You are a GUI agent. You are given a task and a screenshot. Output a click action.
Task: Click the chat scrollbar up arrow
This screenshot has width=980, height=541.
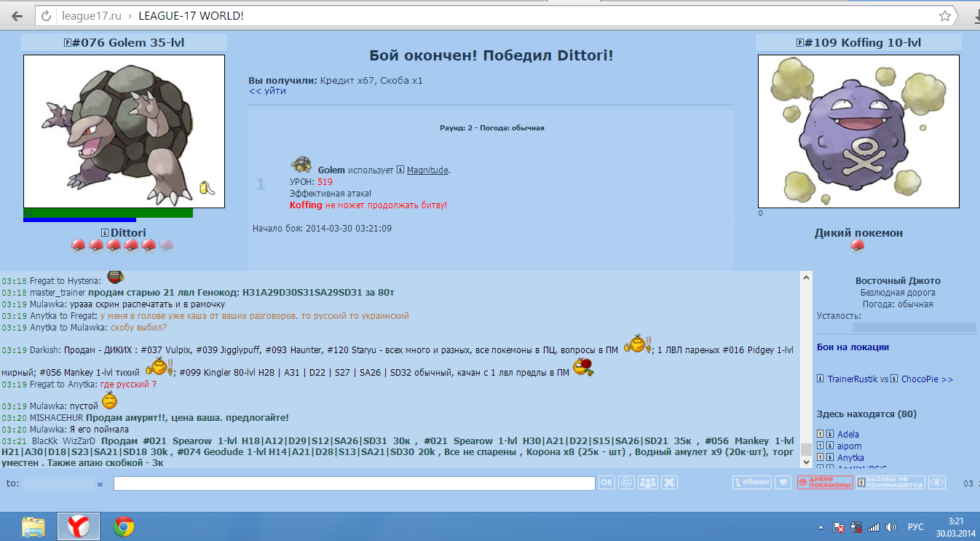point(806,277)
